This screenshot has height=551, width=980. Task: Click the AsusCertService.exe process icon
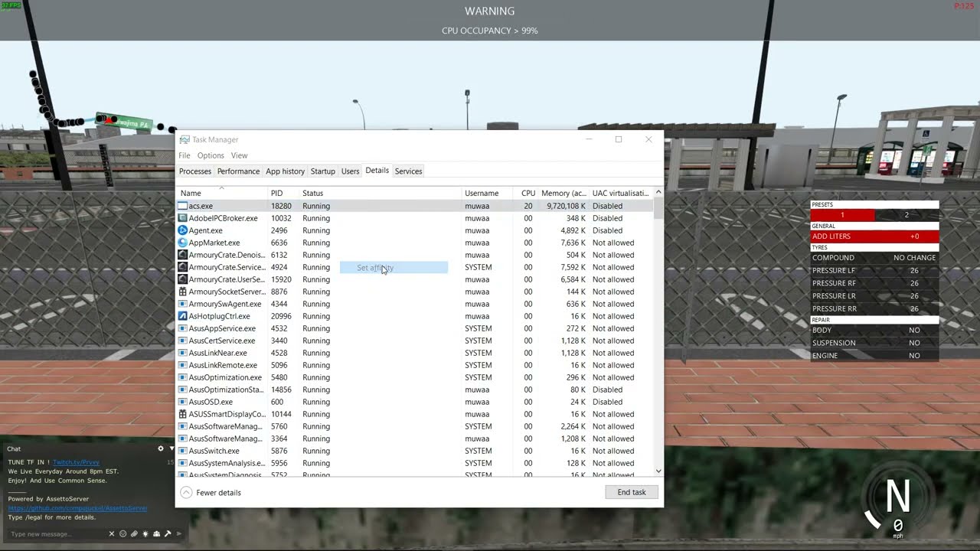[183, 341]
